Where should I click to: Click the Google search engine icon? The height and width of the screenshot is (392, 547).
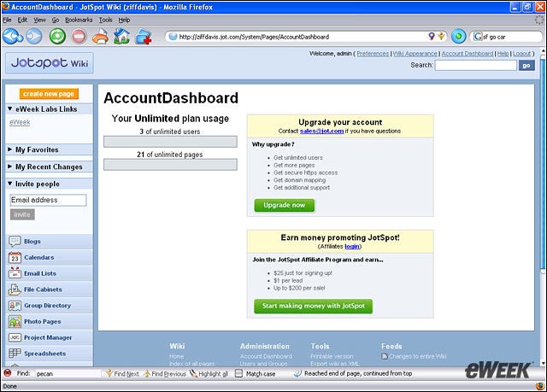pos(477,37)
